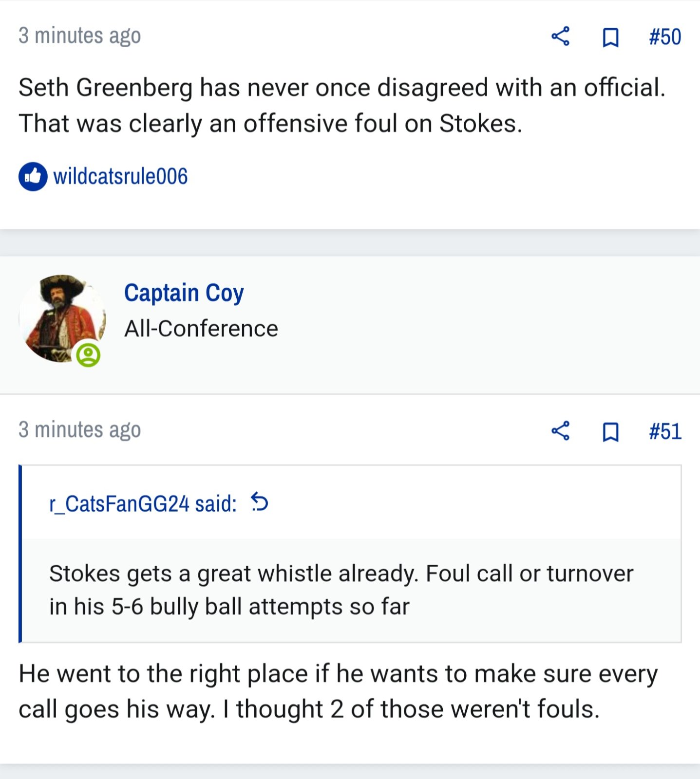700x779 pixels.
Task: Click the quote block's blue left border
Action: (20, 554)
